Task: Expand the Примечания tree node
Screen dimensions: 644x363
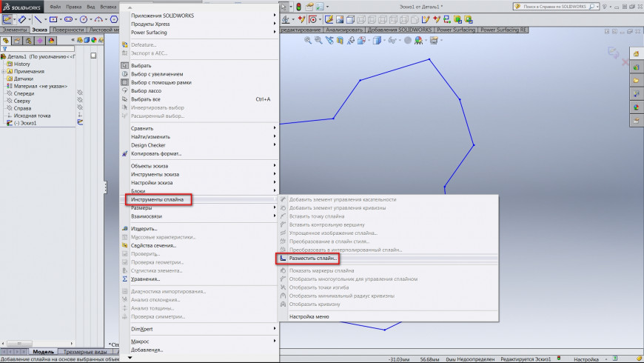Action: pos(3,72)
